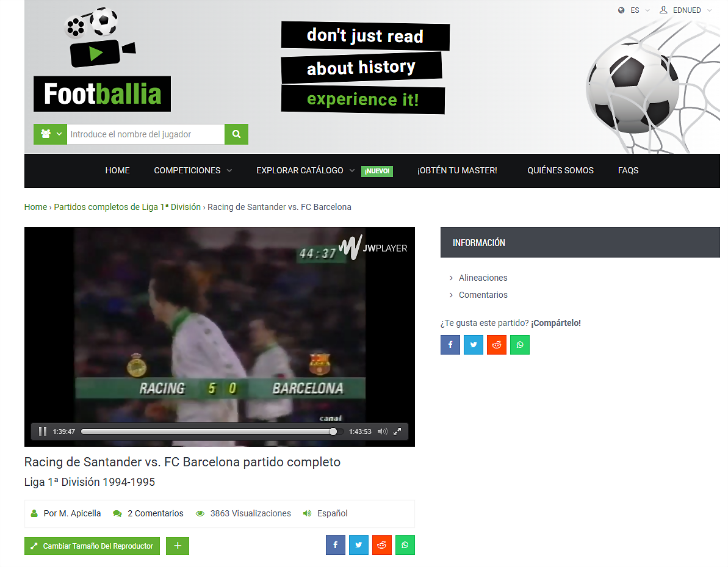
Task: Click the JW Player logo
Action: coord(373,248)
